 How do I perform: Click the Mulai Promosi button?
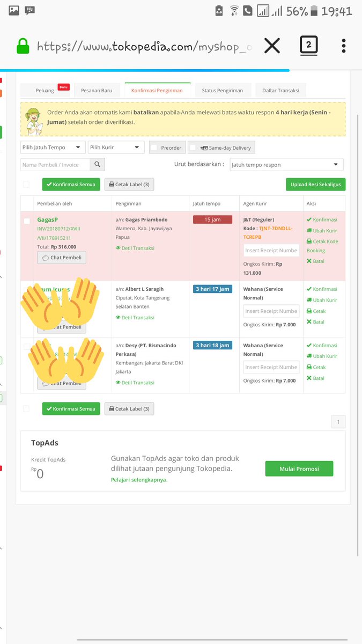click(x=299, y=469)
